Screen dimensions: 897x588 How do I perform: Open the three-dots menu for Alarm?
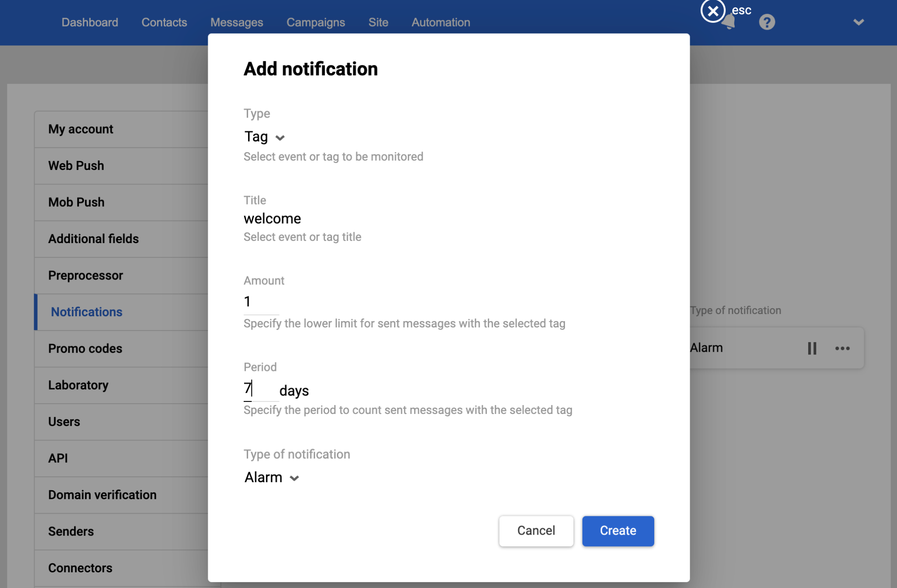(x=842, y=348)
